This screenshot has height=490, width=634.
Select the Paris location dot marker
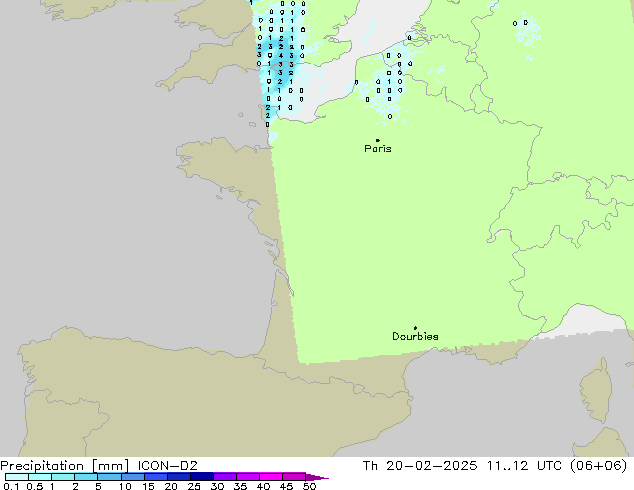[x=378, y=140]
